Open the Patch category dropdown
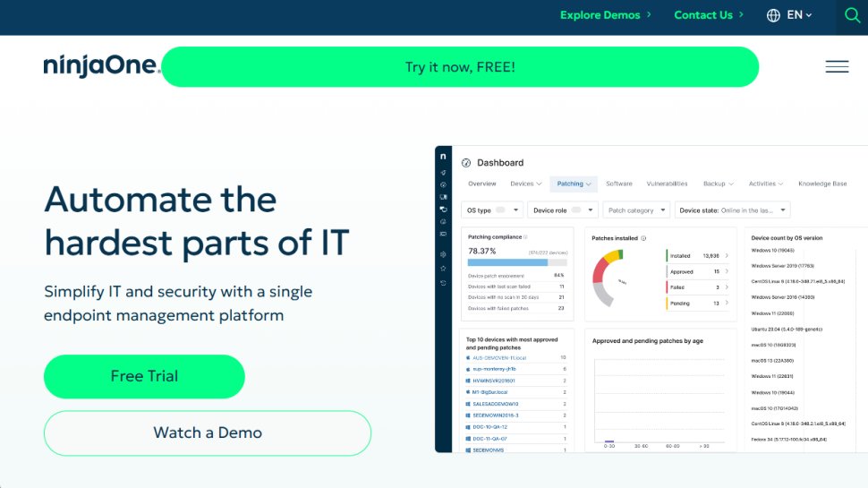868x488 pixels. [636, 210]
